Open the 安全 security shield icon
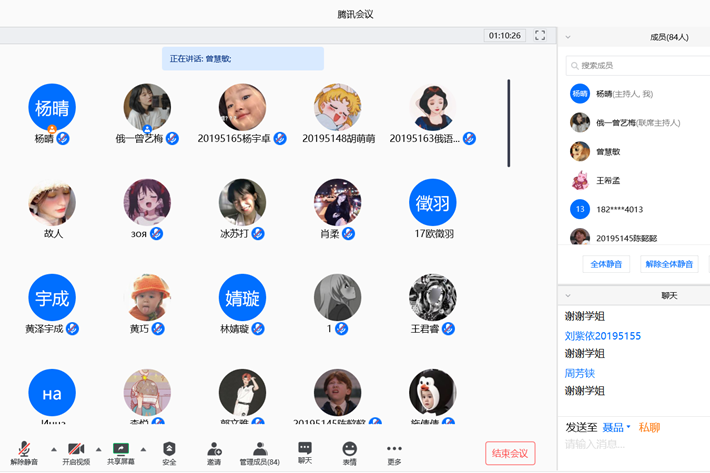The width and height of the screenshot is (710, 473). point(169,449)
